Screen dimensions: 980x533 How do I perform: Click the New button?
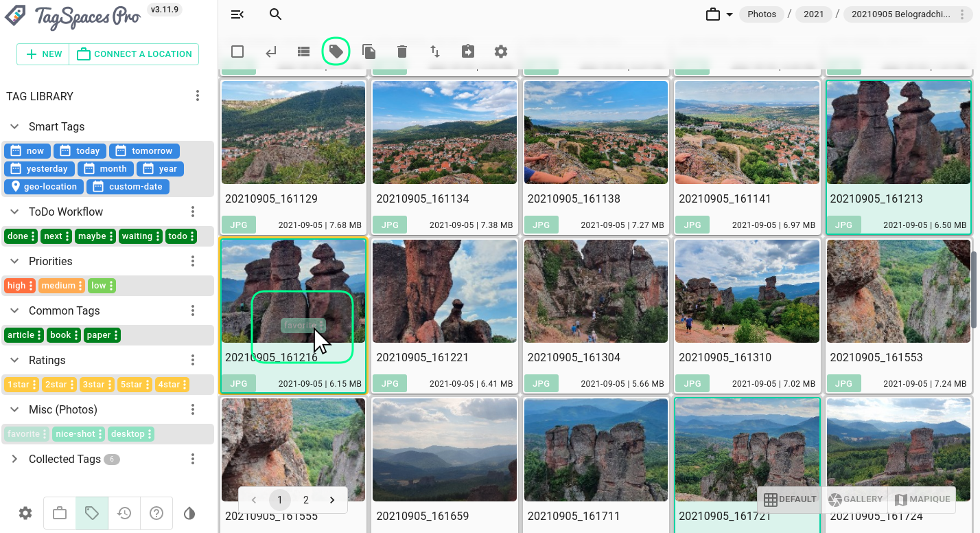point(43,54)
